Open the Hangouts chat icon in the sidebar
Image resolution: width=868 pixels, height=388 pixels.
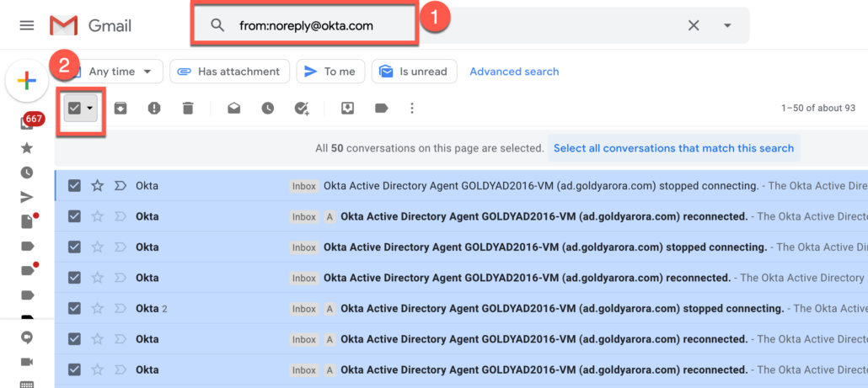click(x=27, y=338)
